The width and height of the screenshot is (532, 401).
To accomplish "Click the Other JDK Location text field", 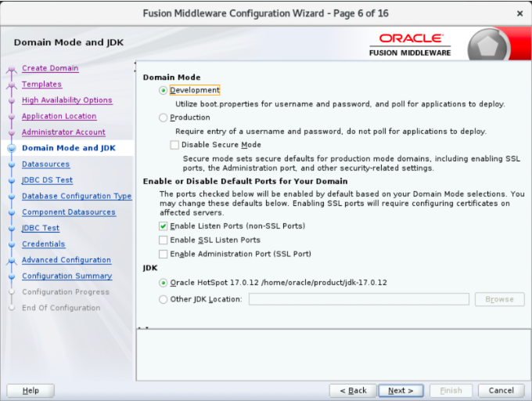I will click(x=359, y=299).
